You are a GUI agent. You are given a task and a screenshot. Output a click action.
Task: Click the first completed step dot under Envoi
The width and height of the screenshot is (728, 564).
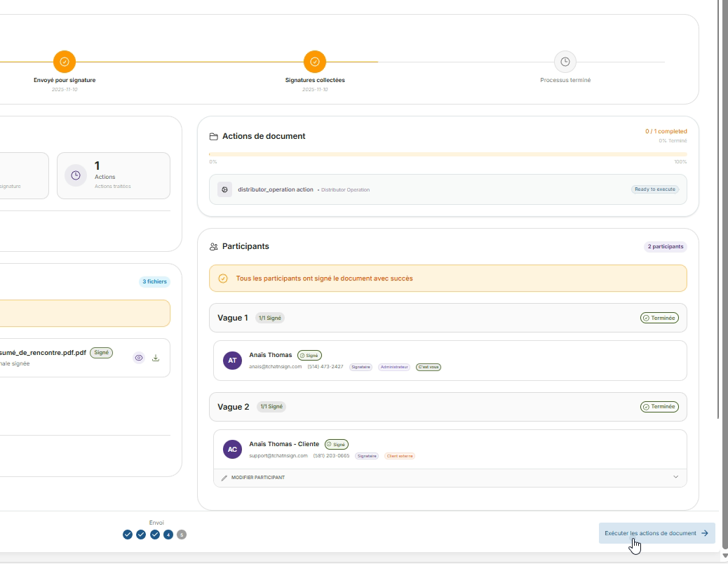click(128, 535)
